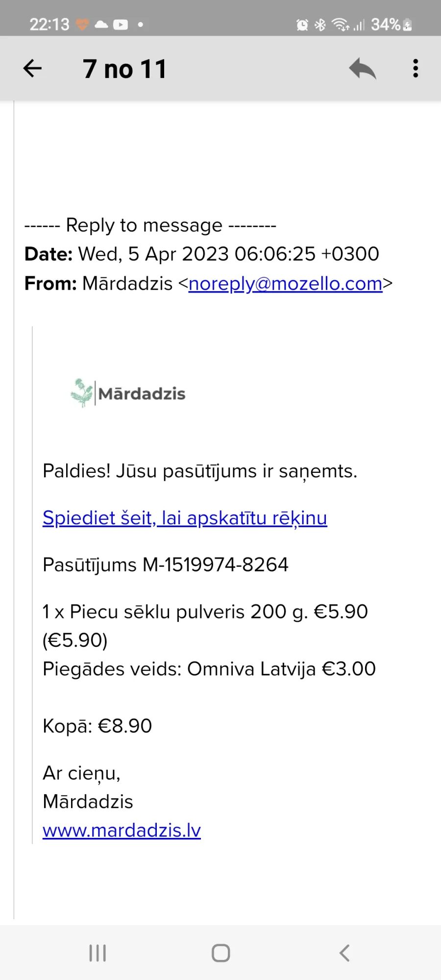Tap the Kopā €8.90 total line
The height and width of the screenshot is (980, 441).
click(x=98, y=726)
